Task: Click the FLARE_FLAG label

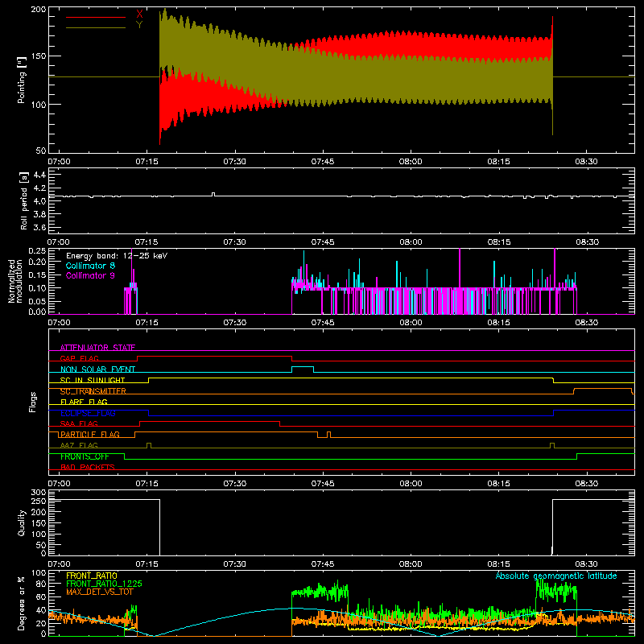Action: click(x=84, y=402)
